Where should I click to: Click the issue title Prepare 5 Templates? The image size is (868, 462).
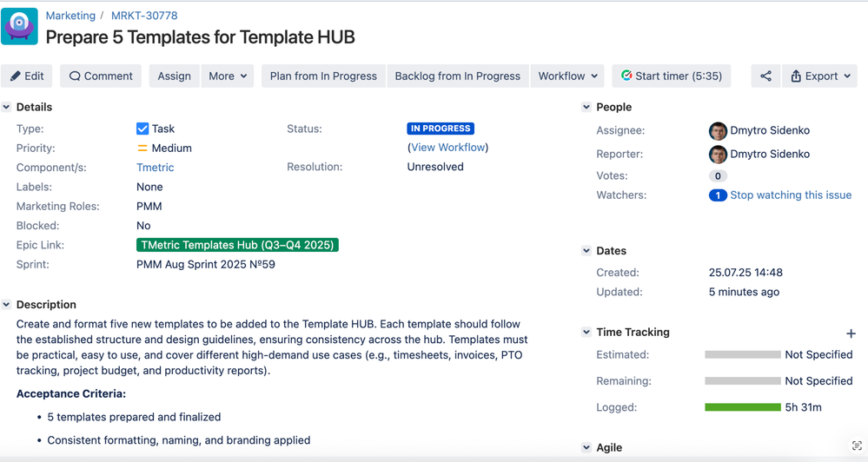[x=201, y=37]
